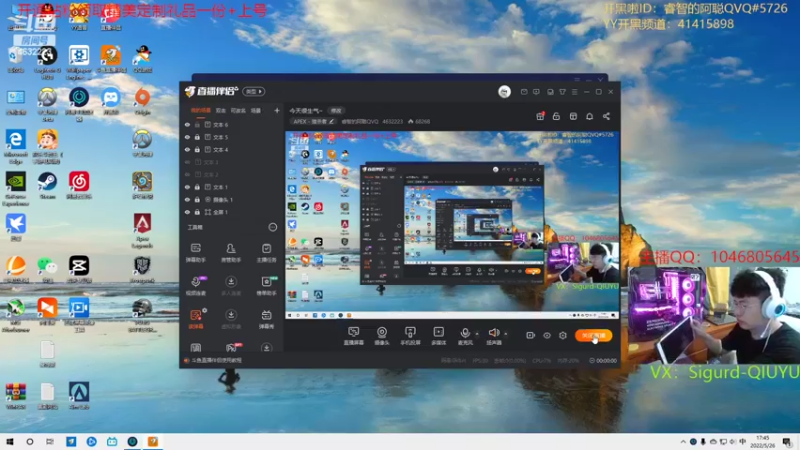Image resolution: width=800 pixels, height=450 pixels.
Task: Open the microphone co-stream tool with purple badge
Action: [196, 286]
